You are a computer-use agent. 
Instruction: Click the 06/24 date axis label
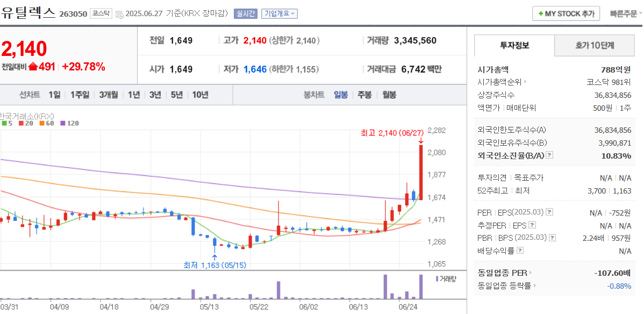408,306
